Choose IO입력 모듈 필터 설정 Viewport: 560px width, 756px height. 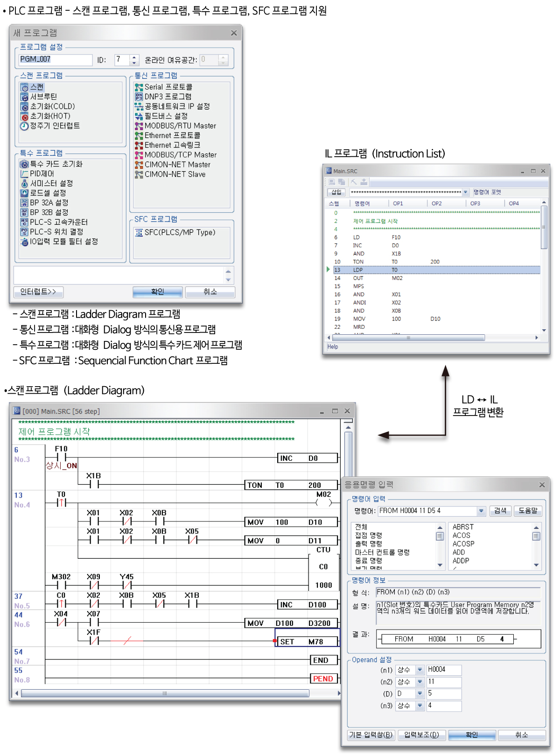point(59,242)
